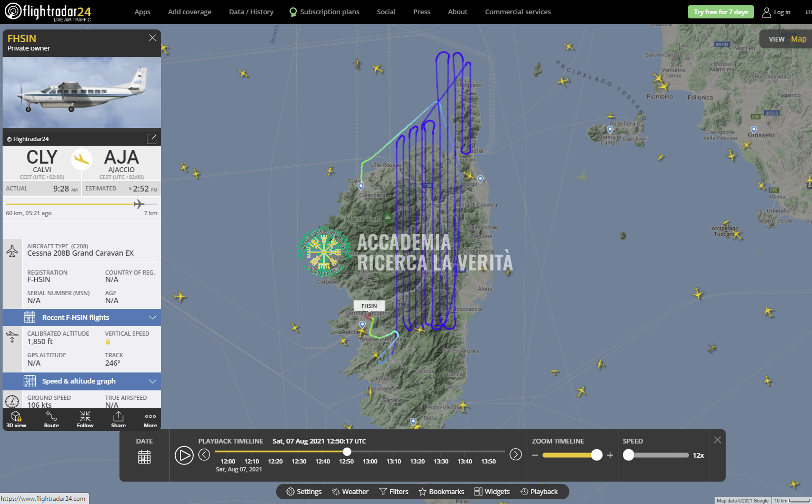Toggle the Weather overlay option
The height and width of the screenshot is (504, 812).
(x=350, y=491)
